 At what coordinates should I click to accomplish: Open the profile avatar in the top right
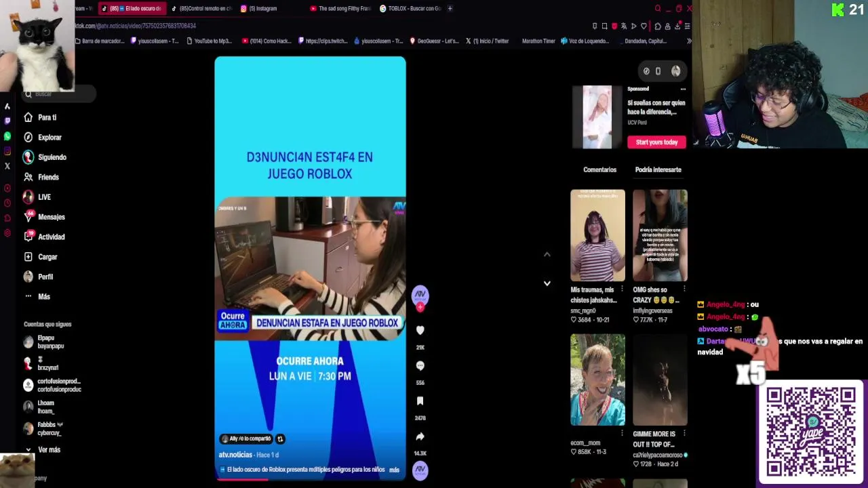click(675, 71)
